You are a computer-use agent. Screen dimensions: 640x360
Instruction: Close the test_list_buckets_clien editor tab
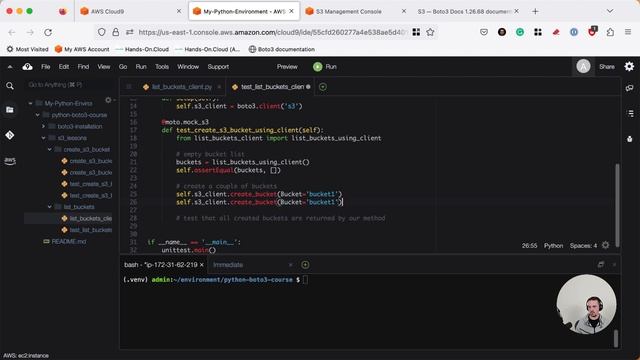[308, 87]
